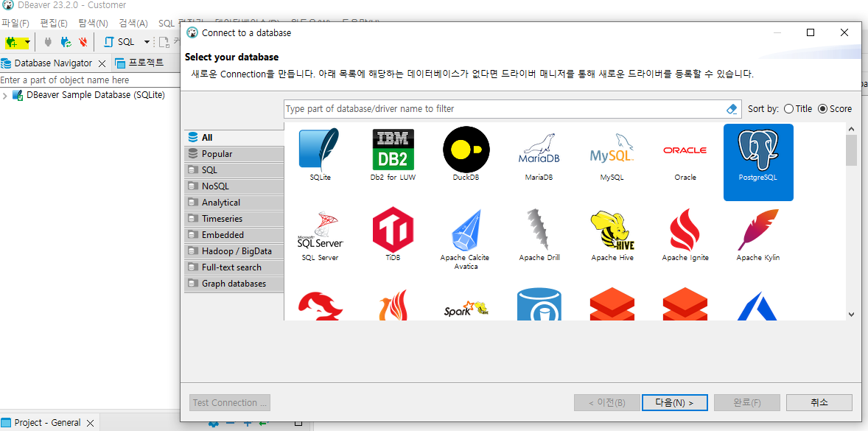868x431 pixels.
Task: Close the Database Navigator tab
Action: click(x=102, y=63)
